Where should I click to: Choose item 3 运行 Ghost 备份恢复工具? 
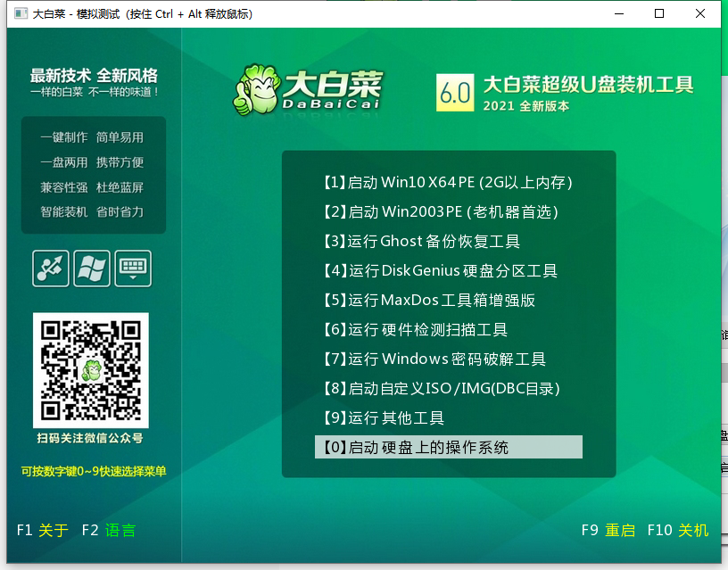(x=422, y=242)
